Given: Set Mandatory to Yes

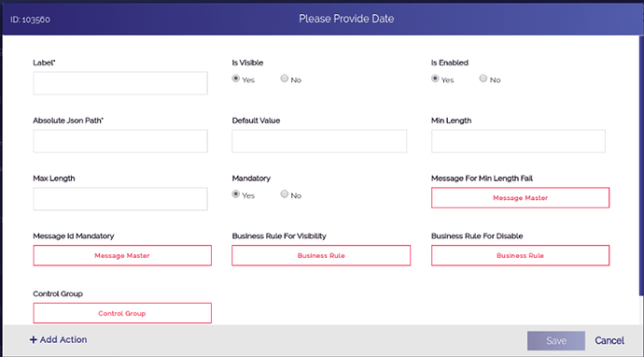Looking at the screenshot, I should pyautogui.click(x=236, y=193).
